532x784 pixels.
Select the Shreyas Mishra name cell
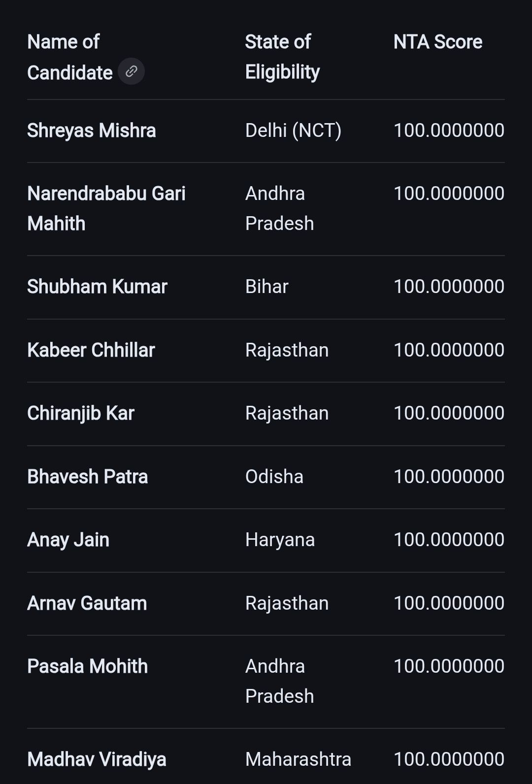click(x=92, y=131)
